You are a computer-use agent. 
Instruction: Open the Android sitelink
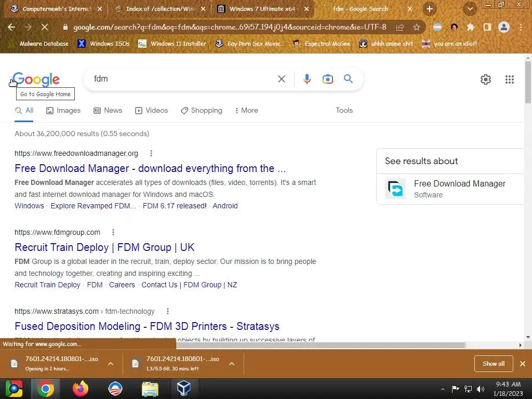pos(225,206)
